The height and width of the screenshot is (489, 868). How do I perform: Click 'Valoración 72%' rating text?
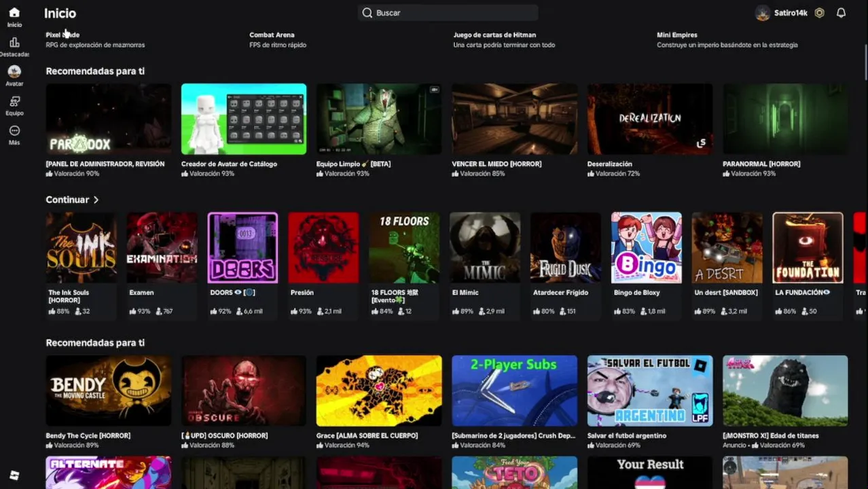pos(618,174)
